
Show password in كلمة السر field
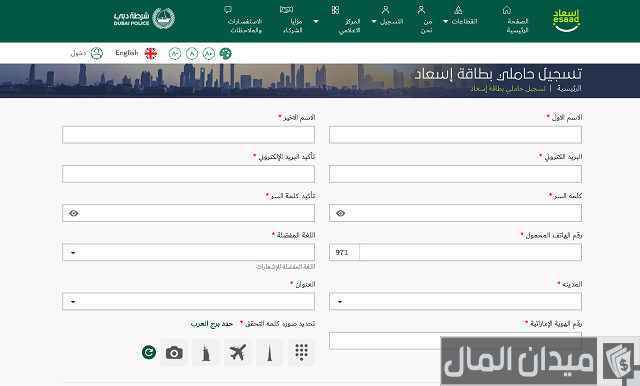(340, 213)
